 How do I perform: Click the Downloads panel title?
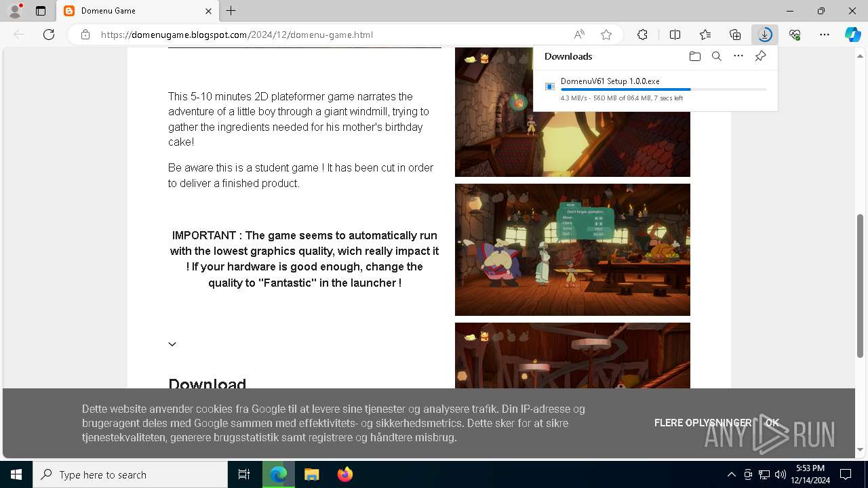(568, 56)
